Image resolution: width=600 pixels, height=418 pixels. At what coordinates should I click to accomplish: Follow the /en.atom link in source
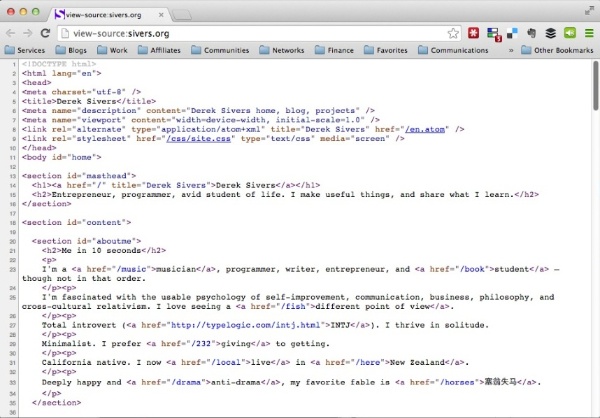click(425, 129)
